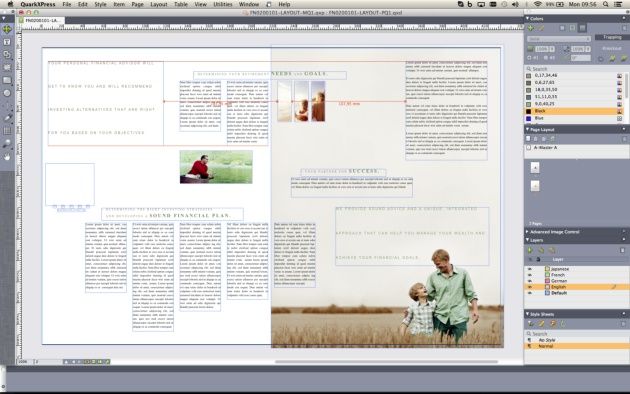Click new style sheet icon

coord(531,324)
